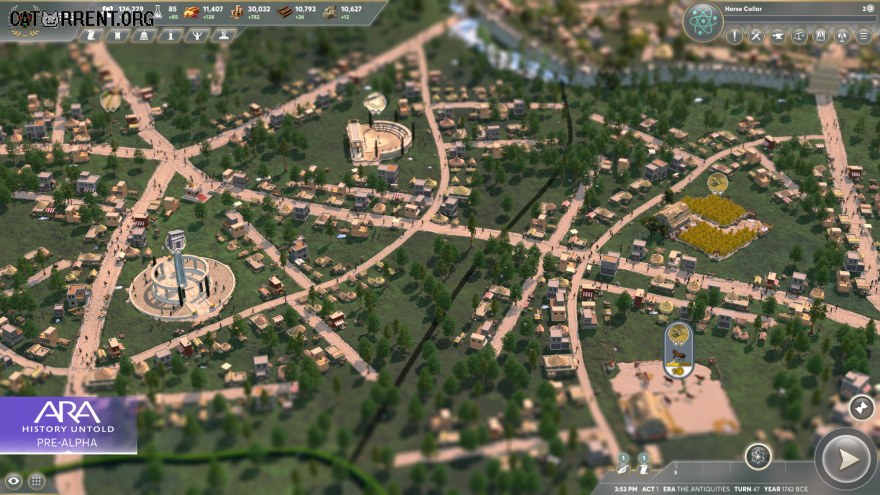
Task: Click the research flask resource showing 85
Action: (x=166, y=12)
